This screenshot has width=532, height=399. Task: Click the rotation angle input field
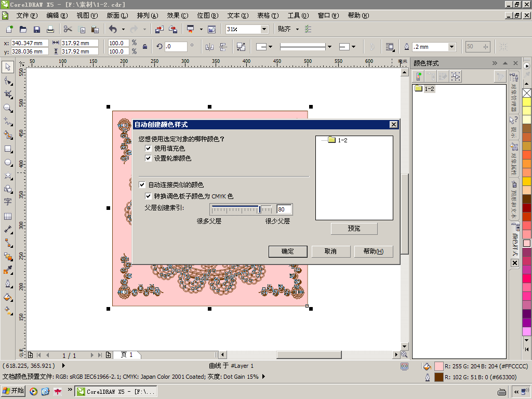point(176,46)
